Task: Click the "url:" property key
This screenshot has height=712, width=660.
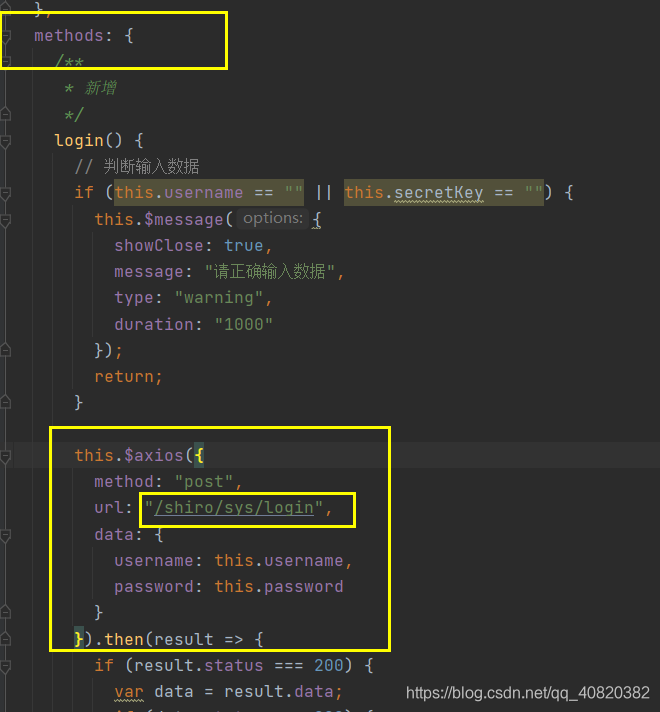Action: [114, 508]
